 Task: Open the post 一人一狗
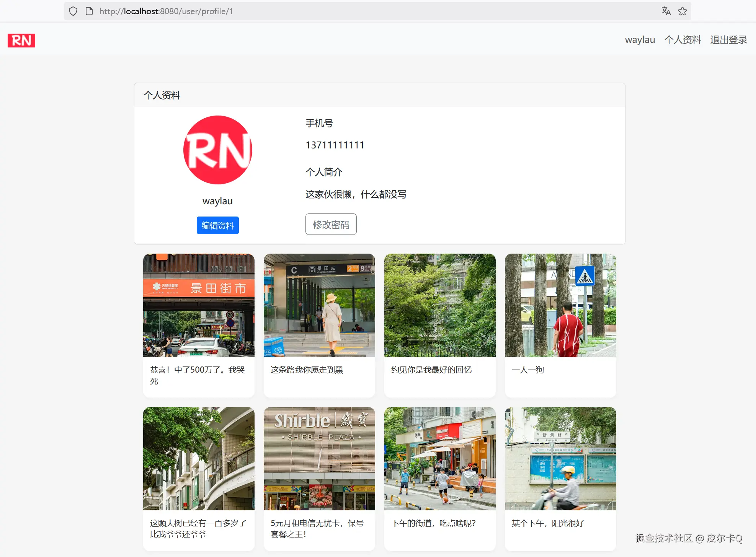560,305
